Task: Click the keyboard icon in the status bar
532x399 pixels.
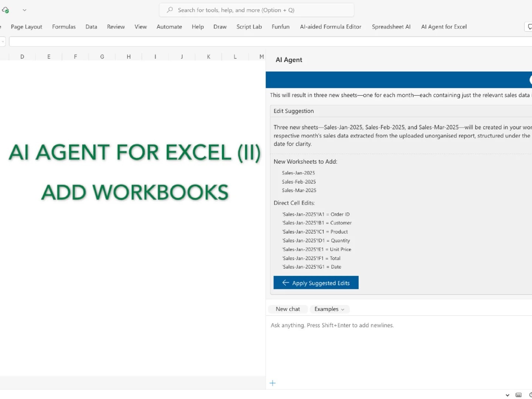Action: [518, 395]
